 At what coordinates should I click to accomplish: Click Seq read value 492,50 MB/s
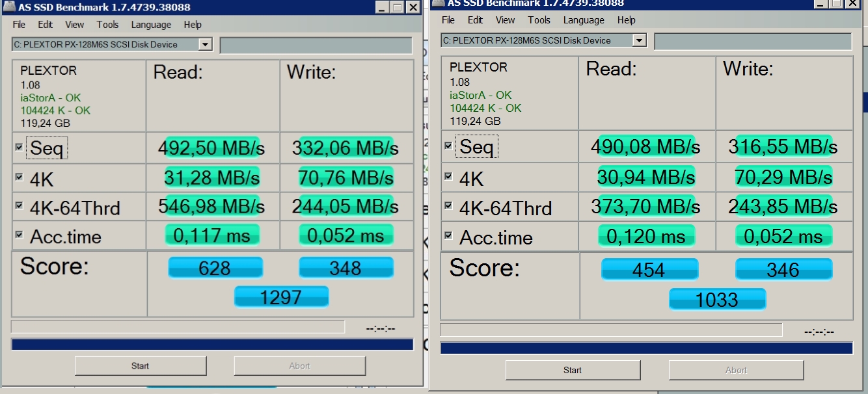pos(211,148)
